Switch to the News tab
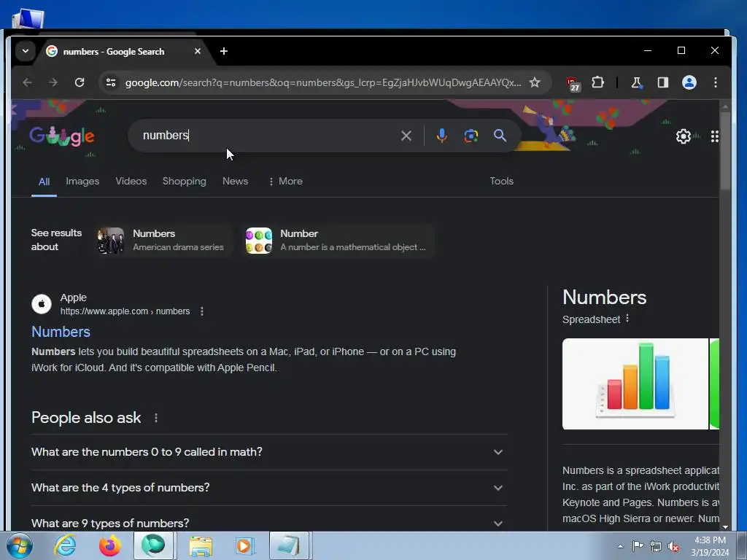The image size is (747, 560). pyautogui.click(x=236, y=182)
